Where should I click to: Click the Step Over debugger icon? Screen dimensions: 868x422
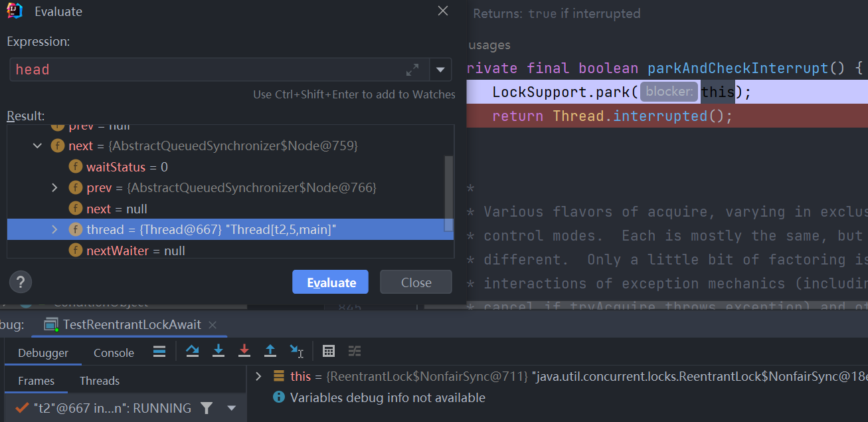pos(193,351)
